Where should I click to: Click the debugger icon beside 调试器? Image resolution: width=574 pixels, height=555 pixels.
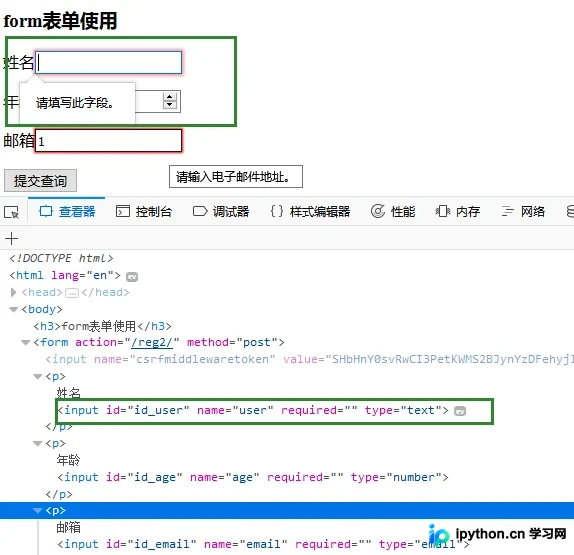200,211
